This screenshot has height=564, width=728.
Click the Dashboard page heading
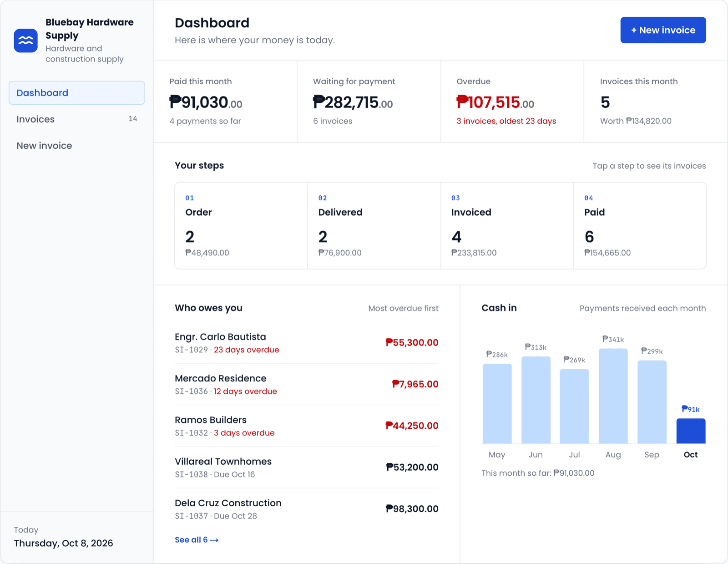[x=212, y=23]
